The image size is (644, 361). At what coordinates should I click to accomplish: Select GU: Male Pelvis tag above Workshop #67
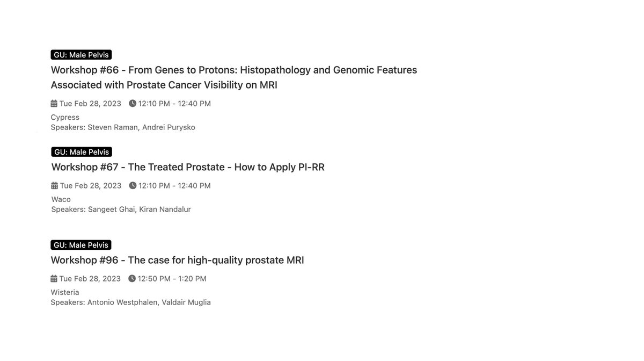tap(82, 152)
